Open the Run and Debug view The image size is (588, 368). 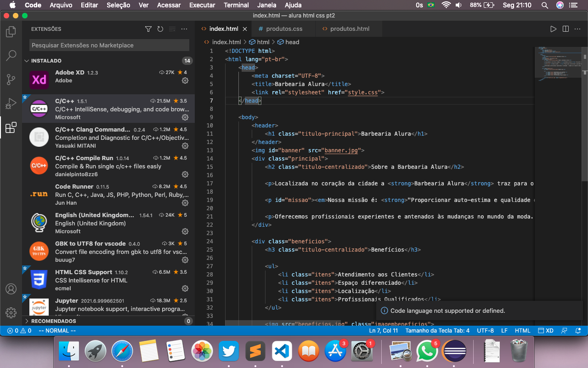(x=11, y=103)
